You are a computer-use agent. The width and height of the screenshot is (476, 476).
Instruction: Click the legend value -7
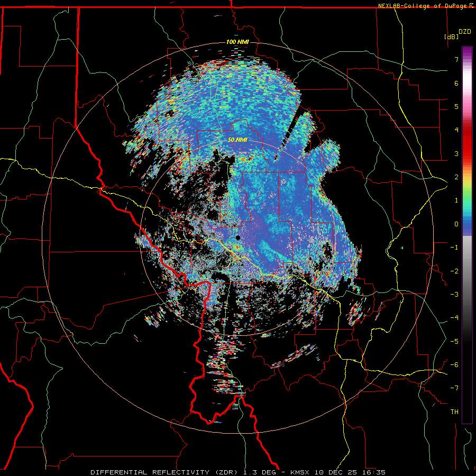click(454, 388)
